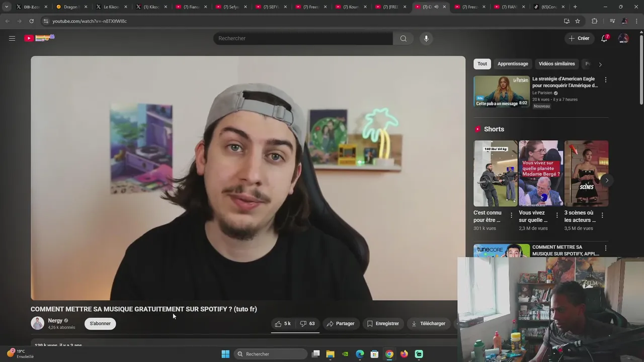Bookmark this page with the star
This screenshot has width=644, height=362.
(578, 21)
